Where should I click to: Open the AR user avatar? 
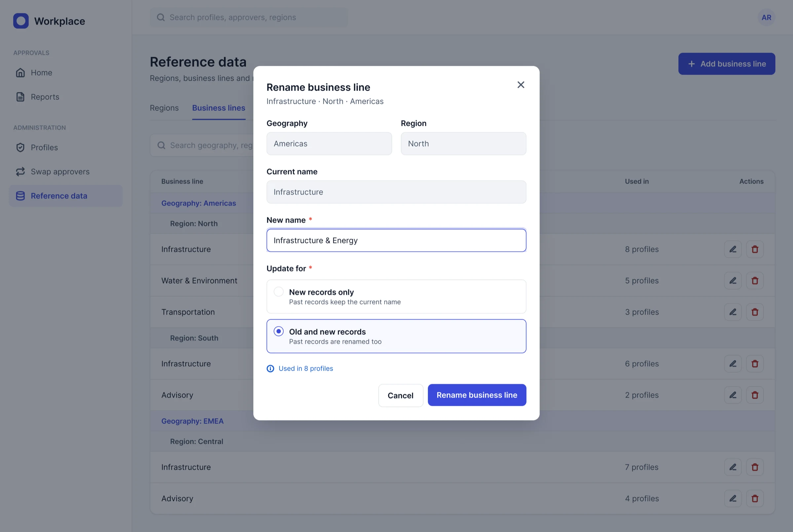(x=766, y=17)
